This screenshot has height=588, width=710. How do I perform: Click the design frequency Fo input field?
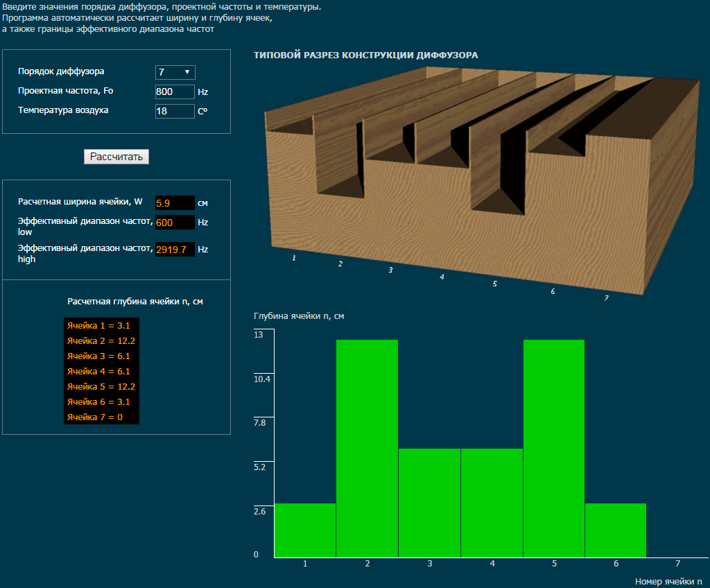pyautogui.click(x=175, y=92)
